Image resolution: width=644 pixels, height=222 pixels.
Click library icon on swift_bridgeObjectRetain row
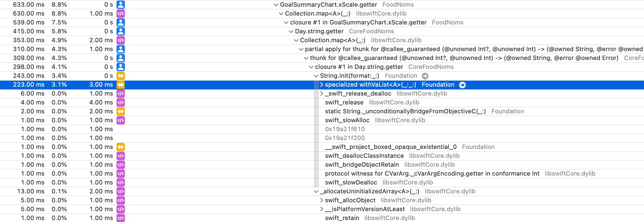[x=121, y=165]
